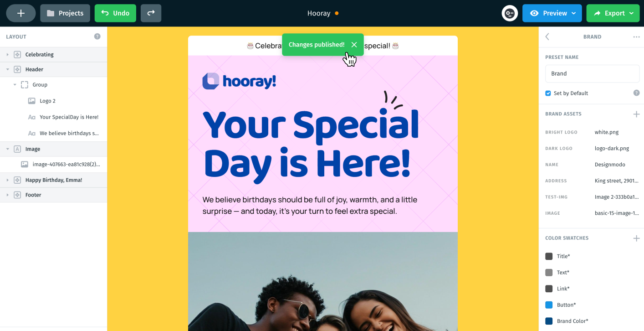The height and width of the screenshot is (331, 644).
Task: Click the plus add-new button in top bar
Action: coord(21,13)
